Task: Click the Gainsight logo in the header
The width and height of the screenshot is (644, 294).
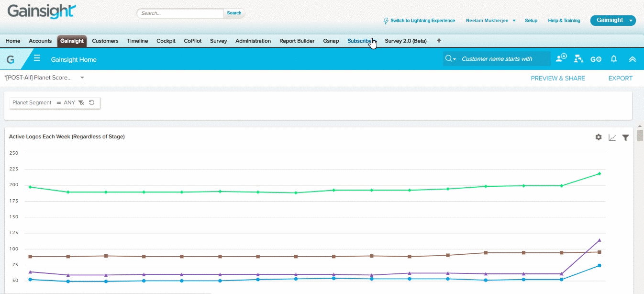Action: point(41,12)
